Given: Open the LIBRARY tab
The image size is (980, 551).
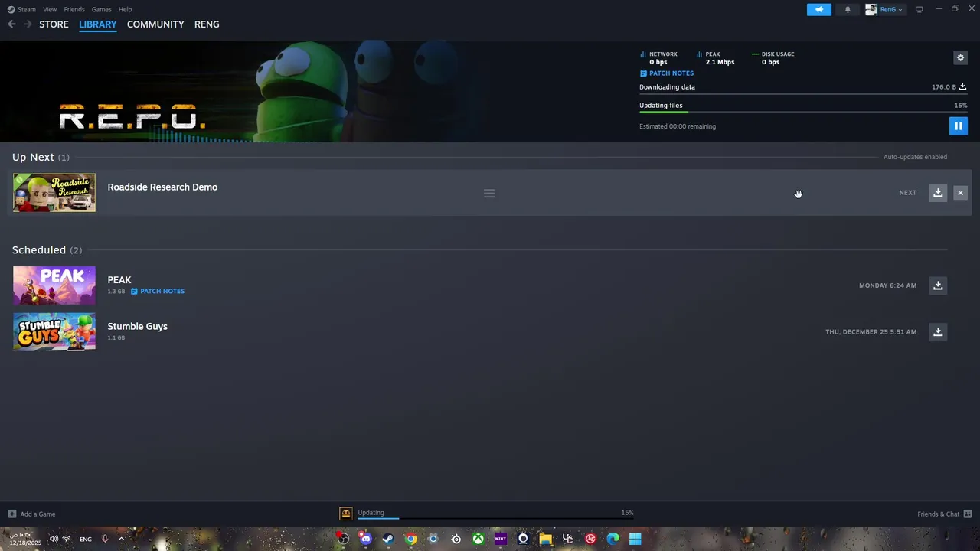Looking at the screenshot, I should click(x=98, y=24).
